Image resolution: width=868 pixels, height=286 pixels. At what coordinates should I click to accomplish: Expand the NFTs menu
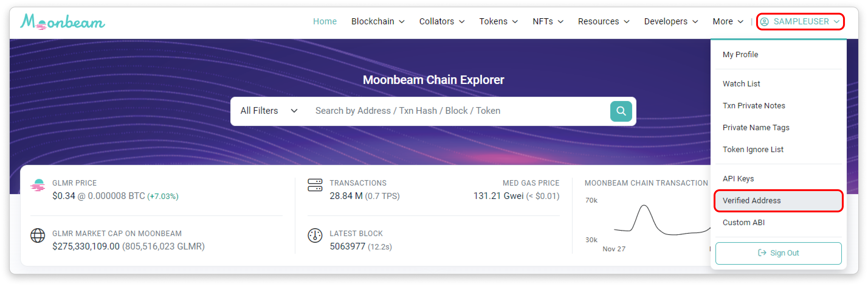click(x=548, y=22)
